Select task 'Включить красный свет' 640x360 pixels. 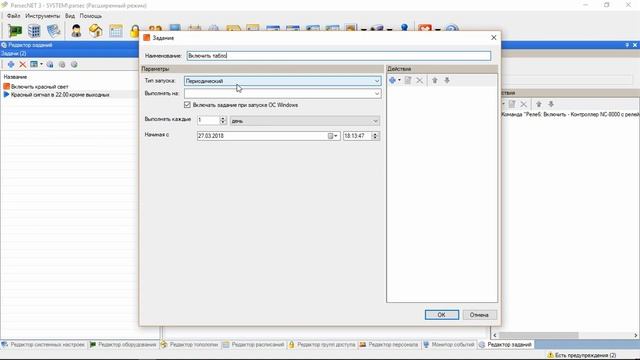40,87
